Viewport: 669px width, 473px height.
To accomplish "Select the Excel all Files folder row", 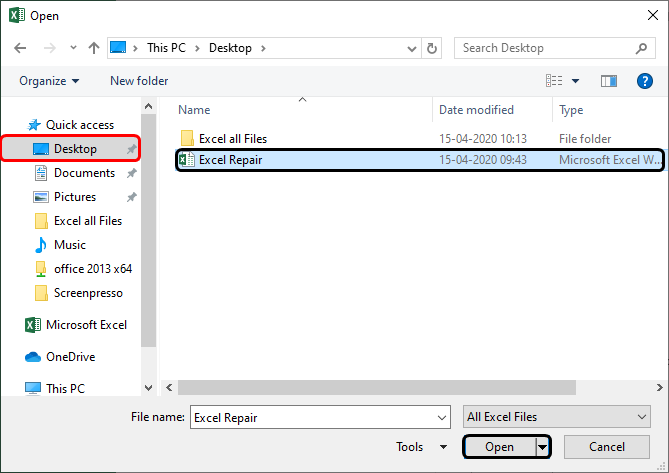I will (x=420, y=139).
